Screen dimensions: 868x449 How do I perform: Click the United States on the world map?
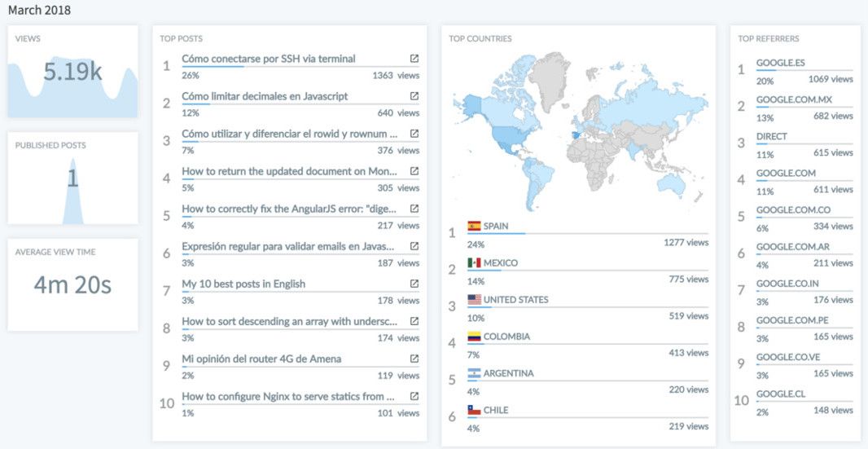click(x=511, y=136)
